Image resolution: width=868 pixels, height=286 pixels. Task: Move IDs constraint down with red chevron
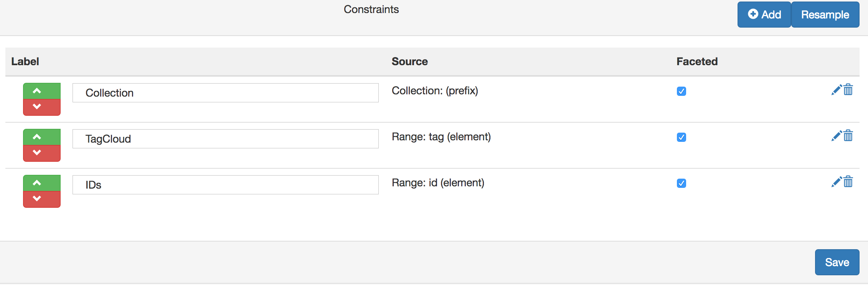click(41, 199)
